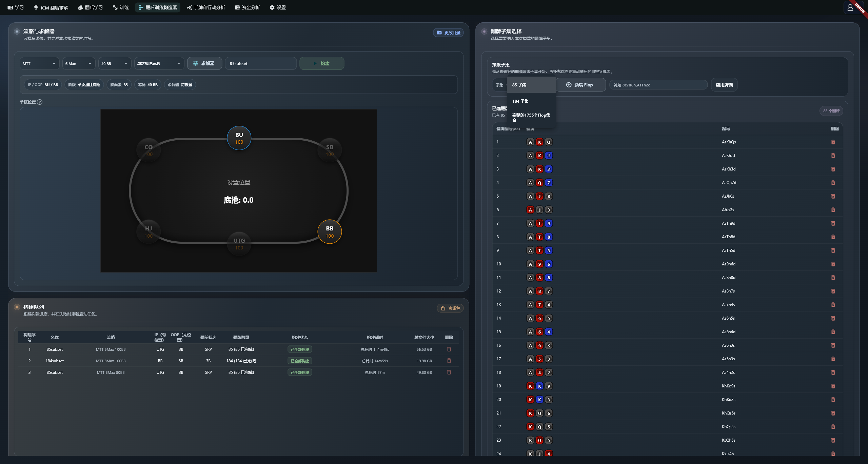Select HJ seat on poker table
Screen dimensions: 868x464
click(x=149, y=232)
